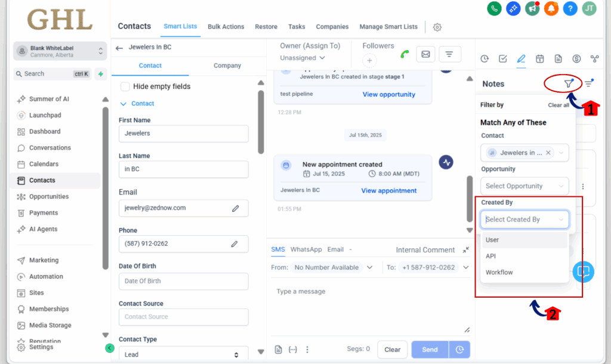Collapse sidebar with green arrow button
This screenshot has height=364, width=611.
click(x=110, y=348)
